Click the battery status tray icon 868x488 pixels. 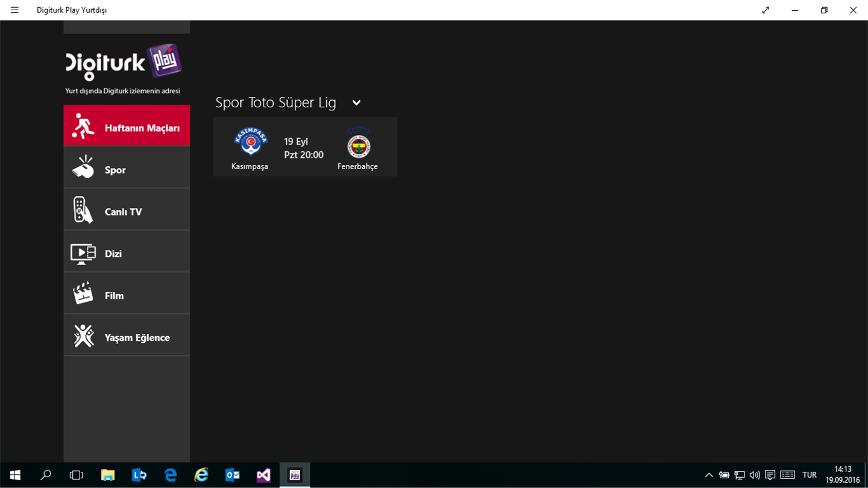724,475
